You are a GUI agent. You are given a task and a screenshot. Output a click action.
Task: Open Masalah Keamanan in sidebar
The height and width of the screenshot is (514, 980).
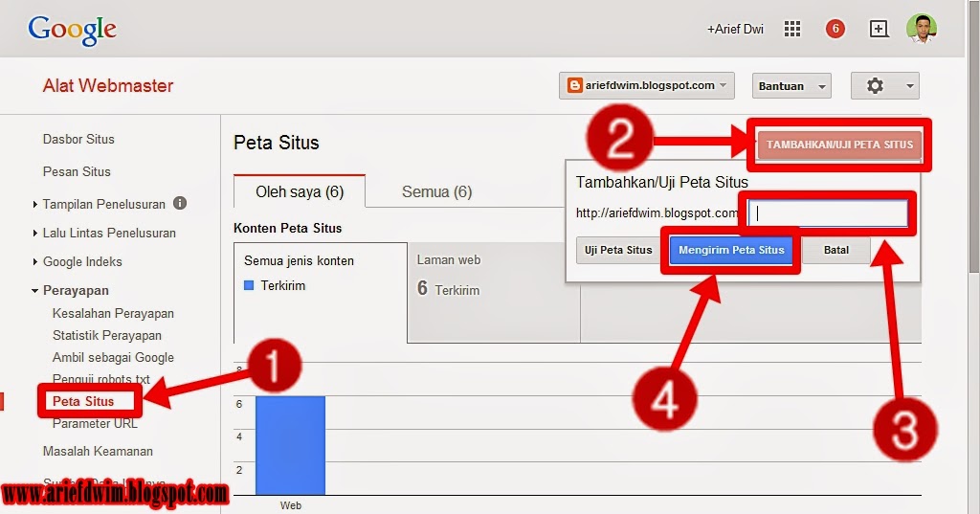click(98, 451)
